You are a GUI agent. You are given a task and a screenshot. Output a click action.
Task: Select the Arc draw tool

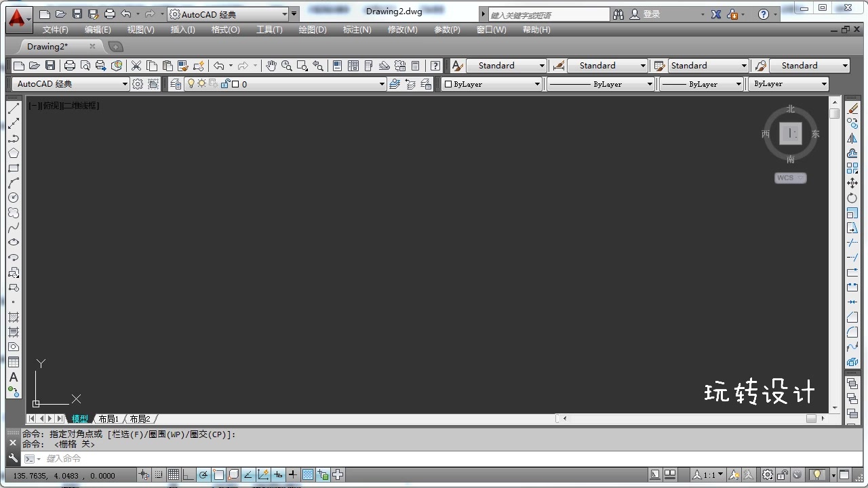14,183
